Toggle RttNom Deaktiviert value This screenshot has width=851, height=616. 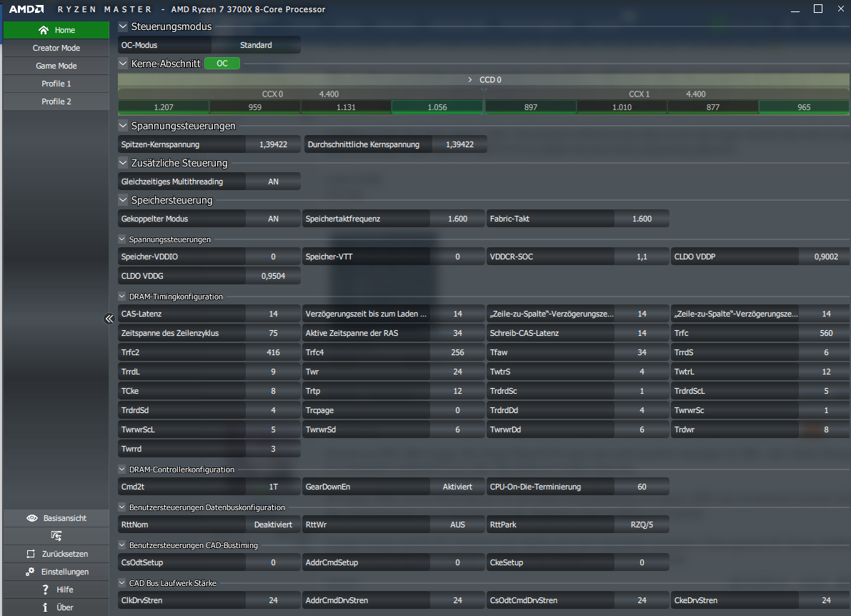[x=273, y=525]
